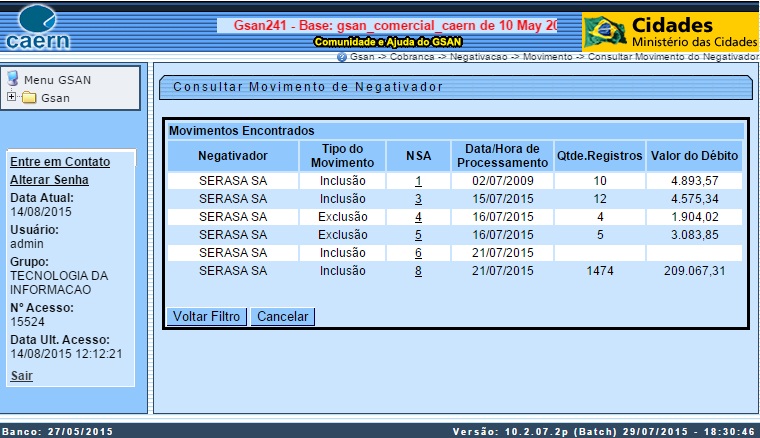The width and height of the screenshot is (760, 438).
Task: Click the Valor do Débito column header
Action: pyautogui.click(x=695, y=156)
